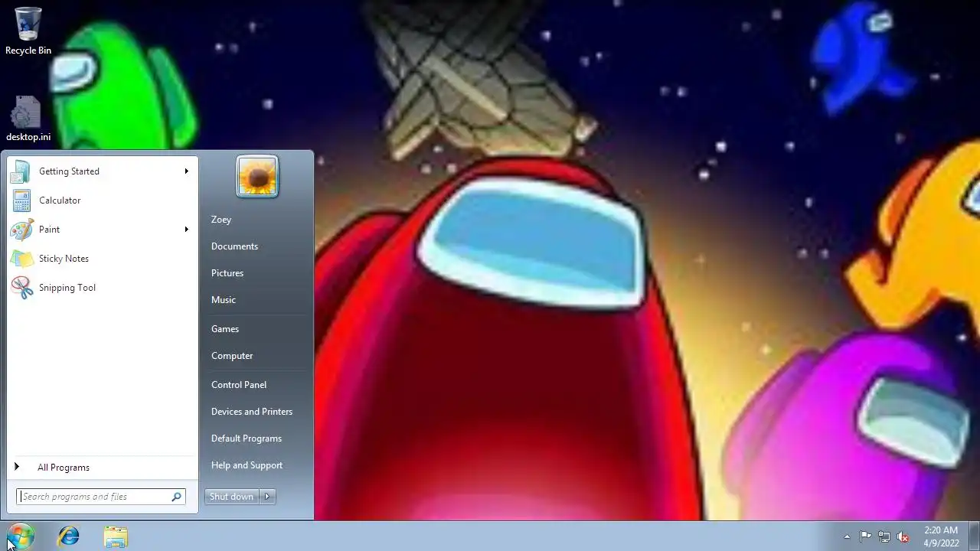Click the sunflower user account picture
This screenshot has height=551, width=980.
[257, 177]
